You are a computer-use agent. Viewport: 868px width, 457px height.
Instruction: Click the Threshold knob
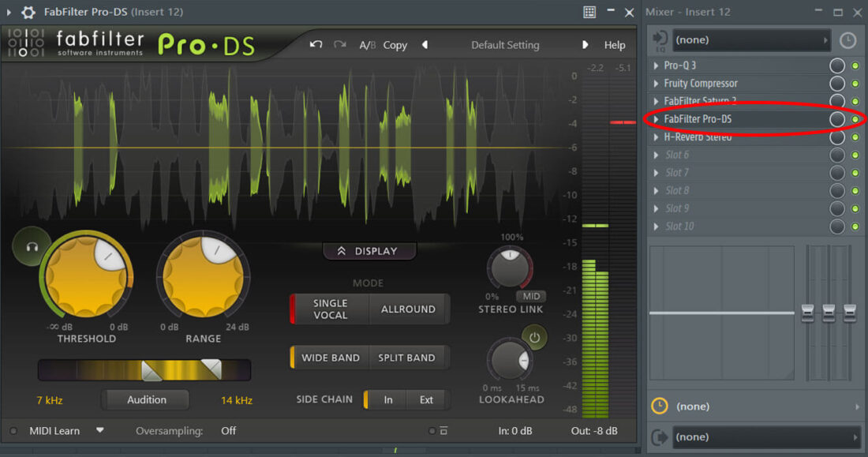coord(86,276)
